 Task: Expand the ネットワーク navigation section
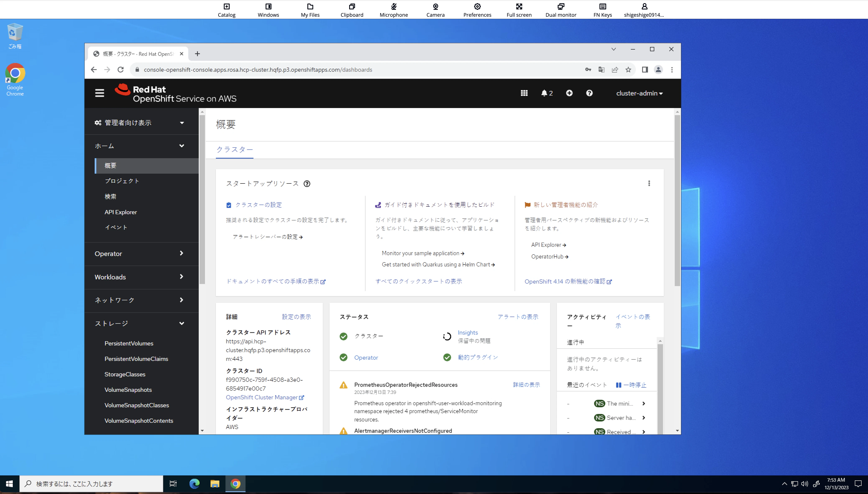click(x=141, y=300)
